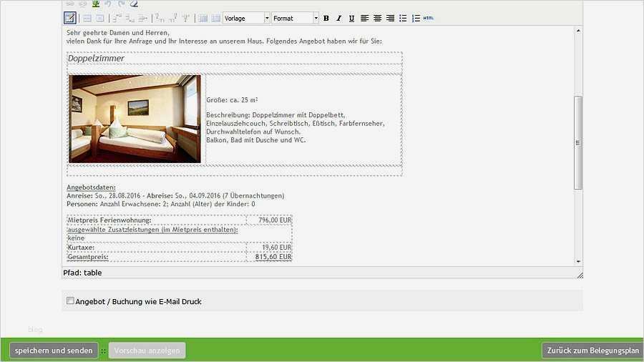This screenshot has width=644, height=362.
Task: Click editor scrollbar up arrow
Action: click(578, 31)
